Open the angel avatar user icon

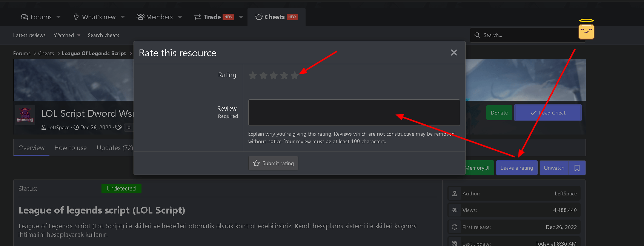586,29
